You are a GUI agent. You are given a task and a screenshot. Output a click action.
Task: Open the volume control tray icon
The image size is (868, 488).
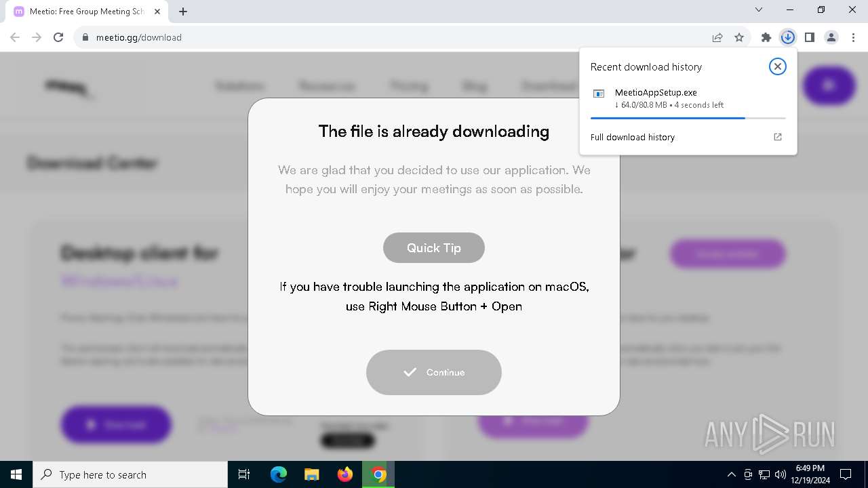(x=780, y=474)
